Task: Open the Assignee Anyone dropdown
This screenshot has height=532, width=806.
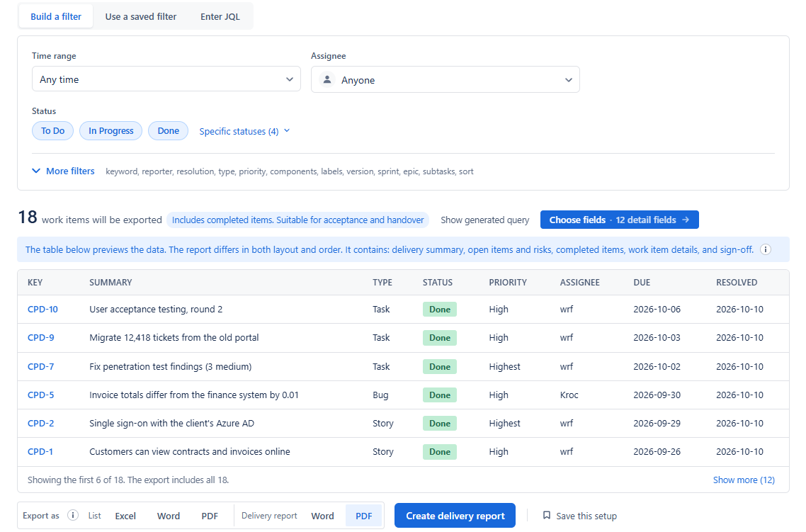Action: [445, 79]
